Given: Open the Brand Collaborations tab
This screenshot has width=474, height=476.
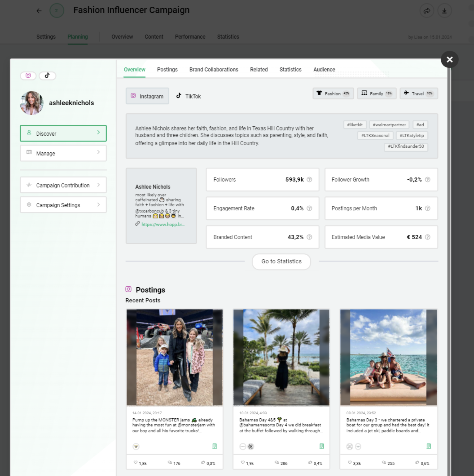Looking at the screenshot, I should point(214,69).
